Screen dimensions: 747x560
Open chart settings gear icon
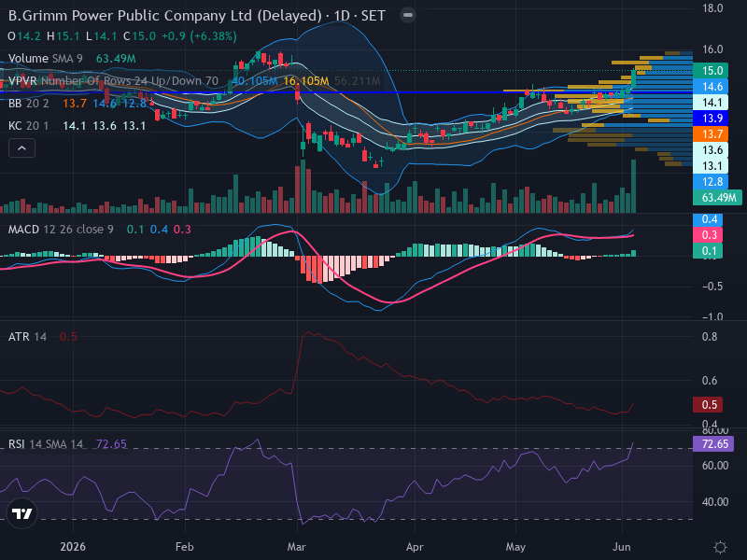pos(720,547)
